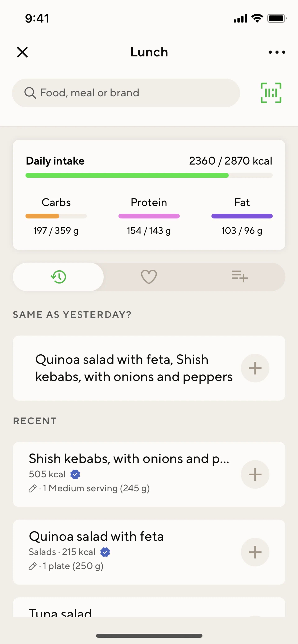Tap the daily intake calorie progress bar

click(x=149, y=175)
